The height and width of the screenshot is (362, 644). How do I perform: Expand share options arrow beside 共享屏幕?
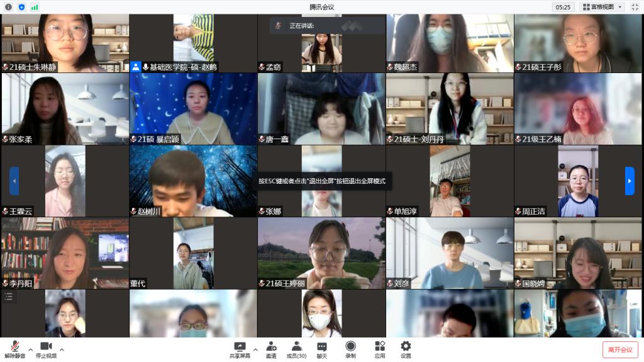[x=255, y=349]
